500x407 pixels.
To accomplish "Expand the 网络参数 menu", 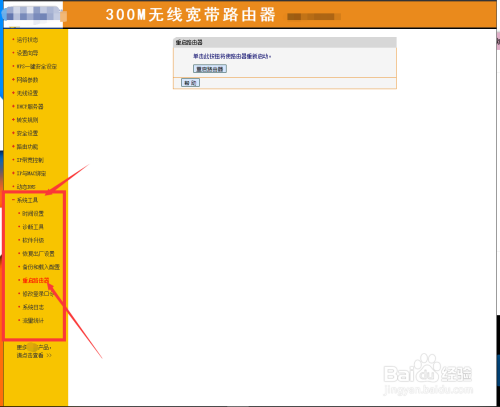I will [27, 80].
